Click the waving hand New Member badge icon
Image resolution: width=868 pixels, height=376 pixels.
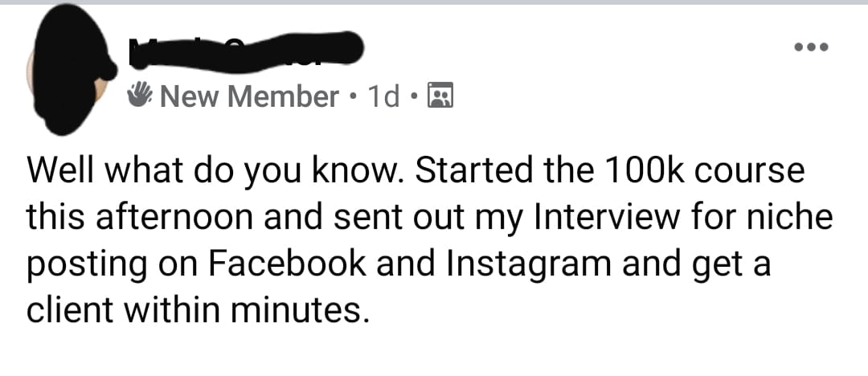141,96
